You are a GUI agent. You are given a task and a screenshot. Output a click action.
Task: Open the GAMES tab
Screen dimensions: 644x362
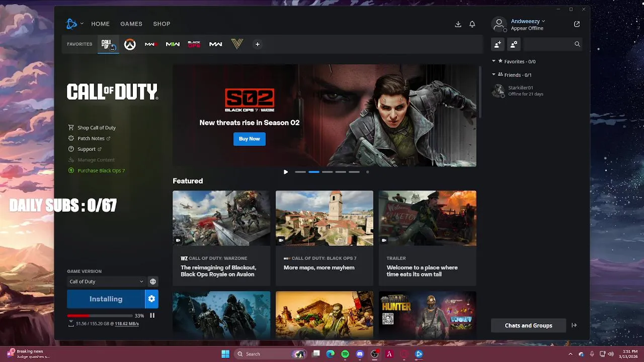click(x=131, y=24)
